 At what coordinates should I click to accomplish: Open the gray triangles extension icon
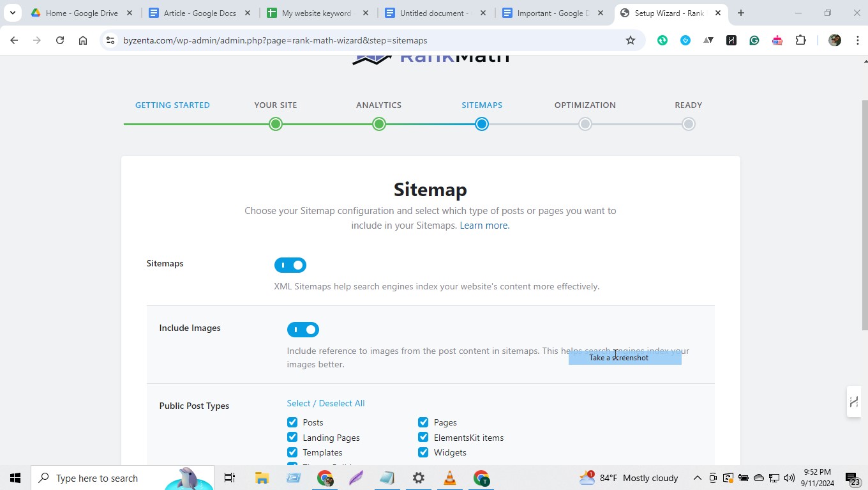point(708,40)
